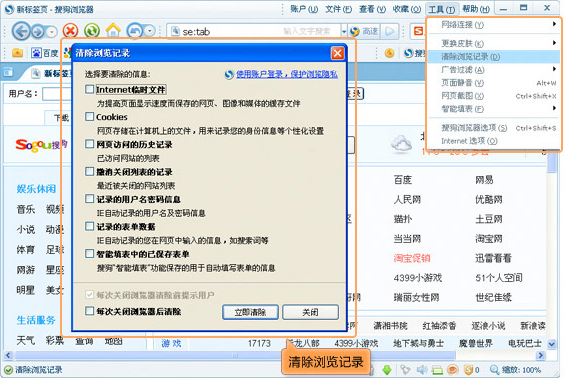The height and width of the screenshot is (378, 565).
Task: Click the 关闭 button in dialog
Action: (310, 312)
